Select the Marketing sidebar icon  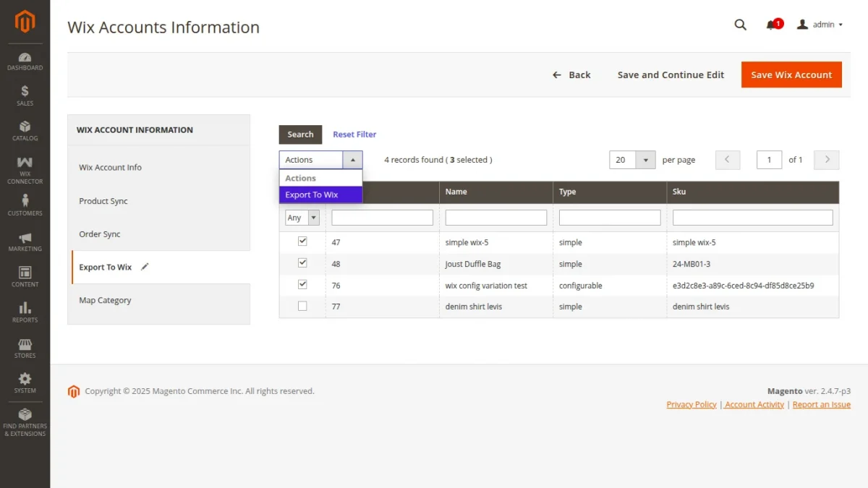tap(25, 244)
